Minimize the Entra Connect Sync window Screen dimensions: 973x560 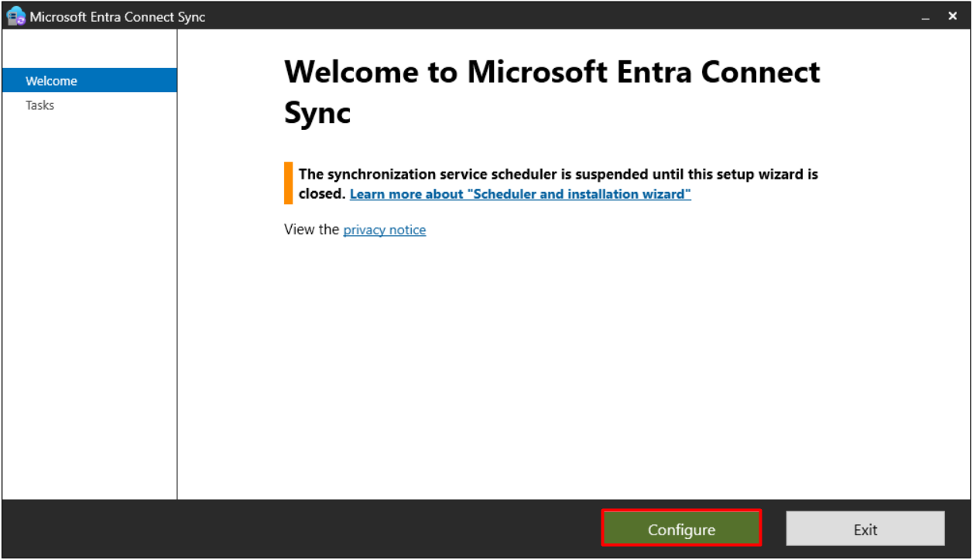926,16
